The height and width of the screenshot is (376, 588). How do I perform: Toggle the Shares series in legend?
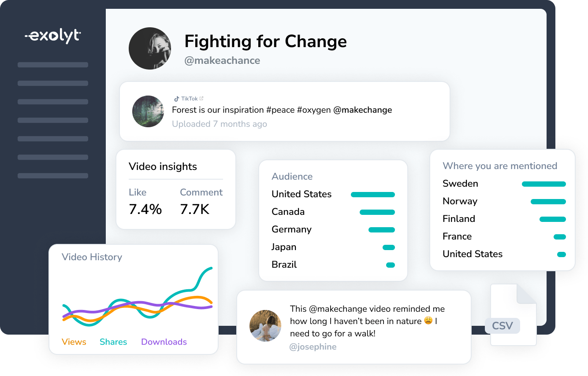click(x=113, y=342)
